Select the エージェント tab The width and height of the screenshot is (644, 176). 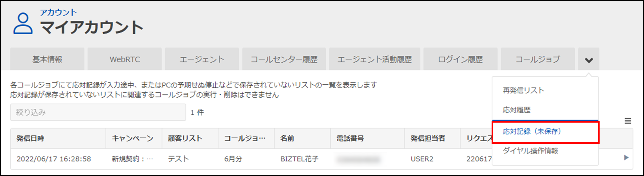click(x=202, y=59)
